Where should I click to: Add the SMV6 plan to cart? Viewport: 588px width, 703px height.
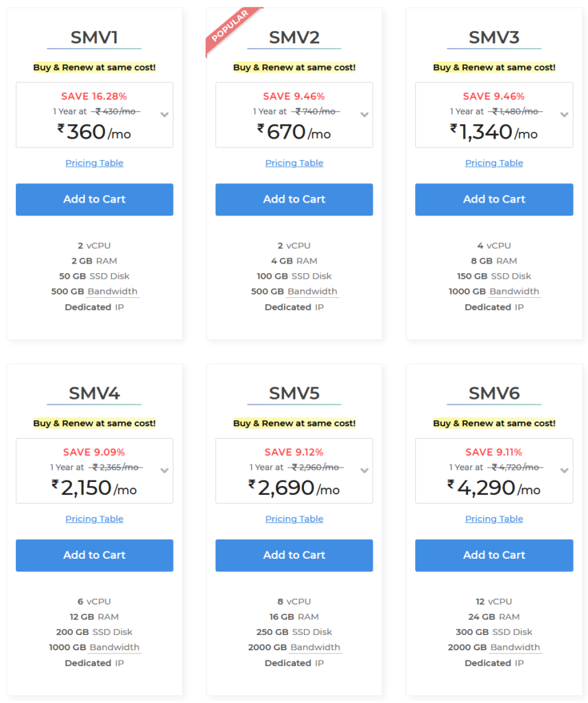tap(494, 555)
